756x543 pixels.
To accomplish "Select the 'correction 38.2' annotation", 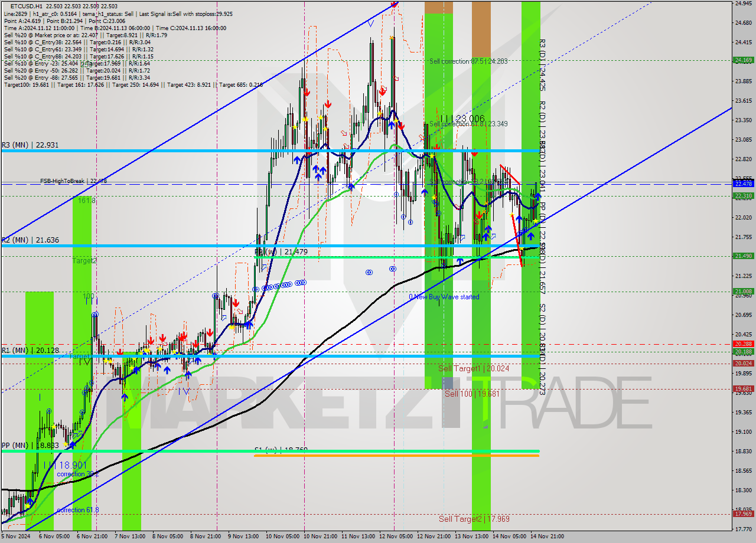I will click(77, 474).
